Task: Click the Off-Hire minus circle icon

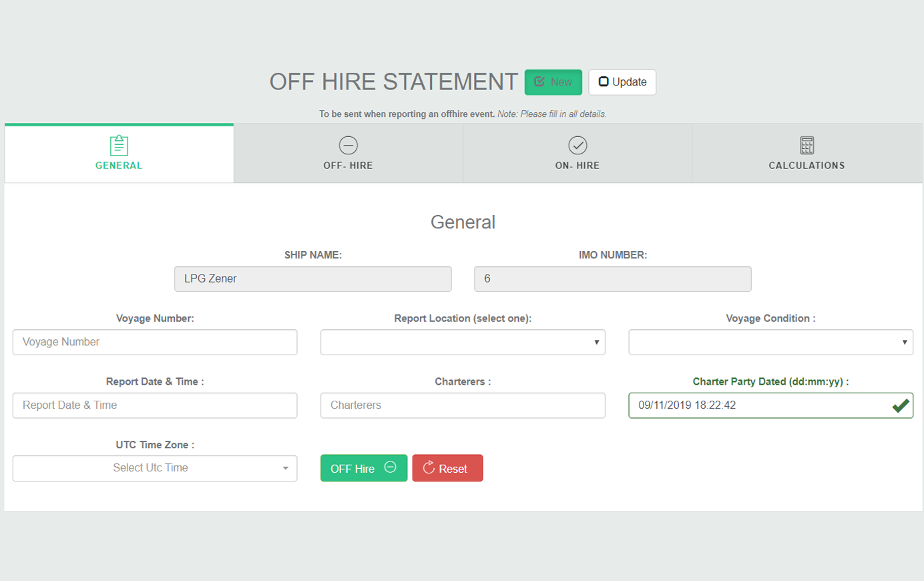Action: (348, 145)
